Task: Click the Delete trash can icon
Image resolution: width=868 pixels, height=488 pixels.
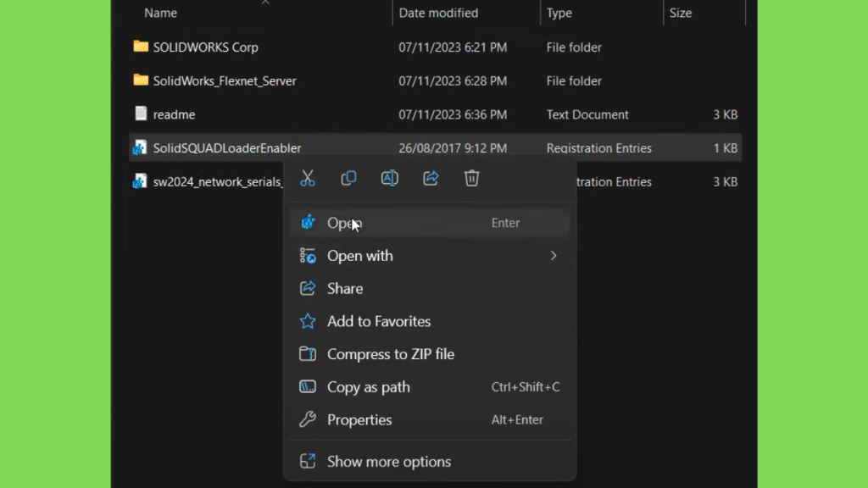Action: pyautogui.click(x=471, y=178)
